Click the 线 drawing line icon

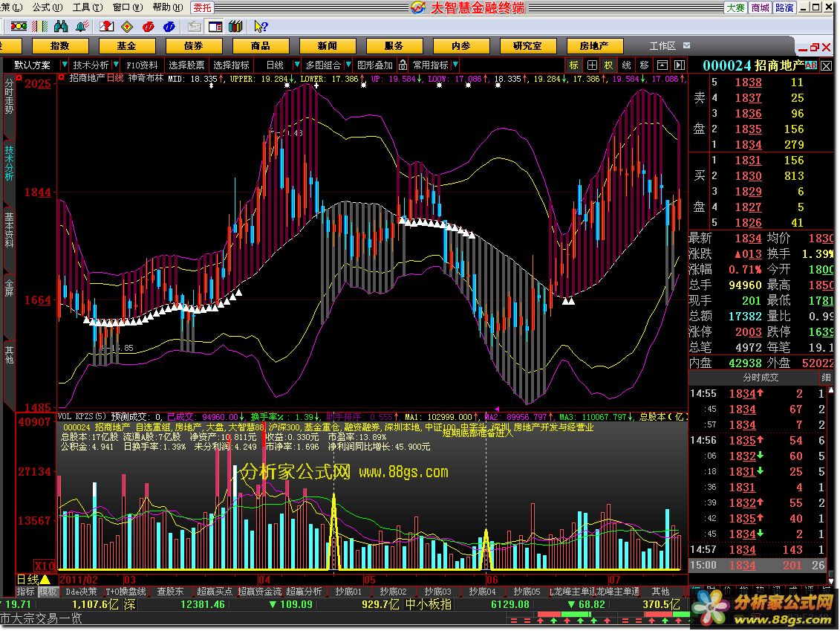coord(626,65)
